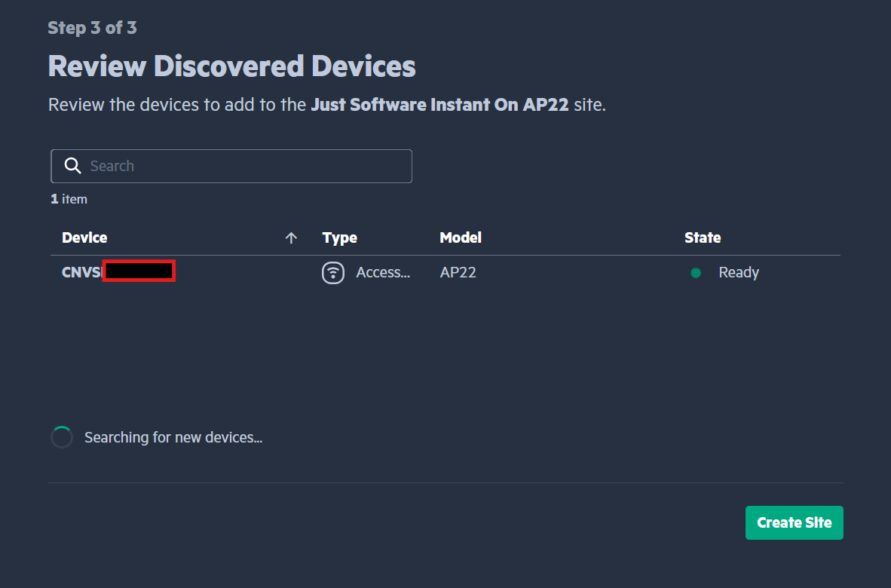Click the Just Software Instant On AP22 site name

pos(439,105)
